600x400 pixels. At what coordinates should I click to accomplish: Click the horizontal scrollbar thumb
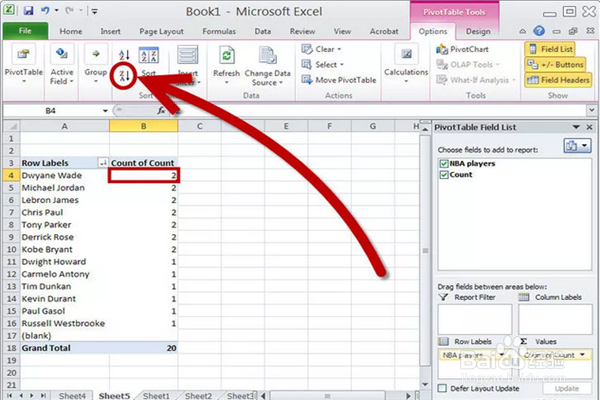327,396
